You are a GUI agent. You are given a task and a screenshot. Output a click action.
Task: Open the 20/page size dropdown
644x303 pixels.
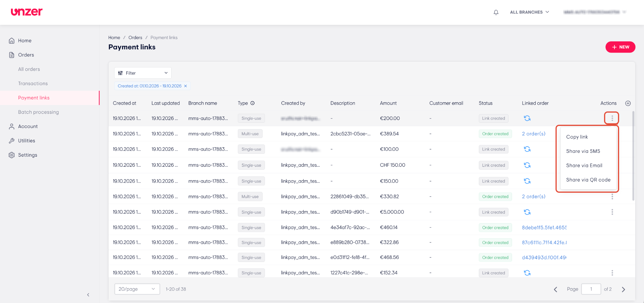point(137,289)
